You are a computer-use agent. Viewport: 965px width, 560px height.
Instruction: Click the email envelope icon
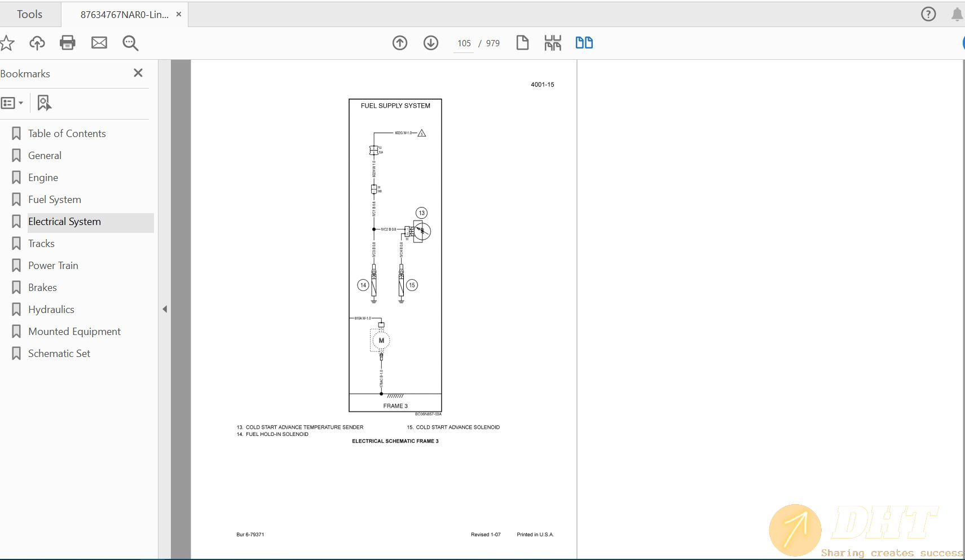[x=99, y=43]
